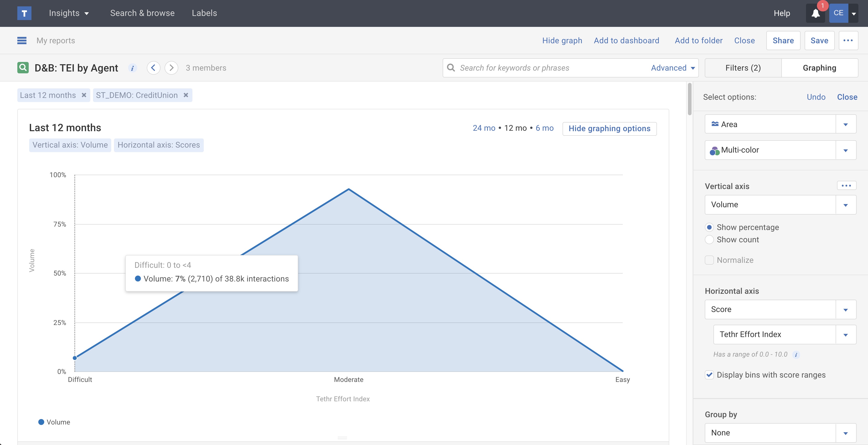This screenshot has width=868, height=445.
Task: Click the info icon next to report title
Action: tap(132, 68)
